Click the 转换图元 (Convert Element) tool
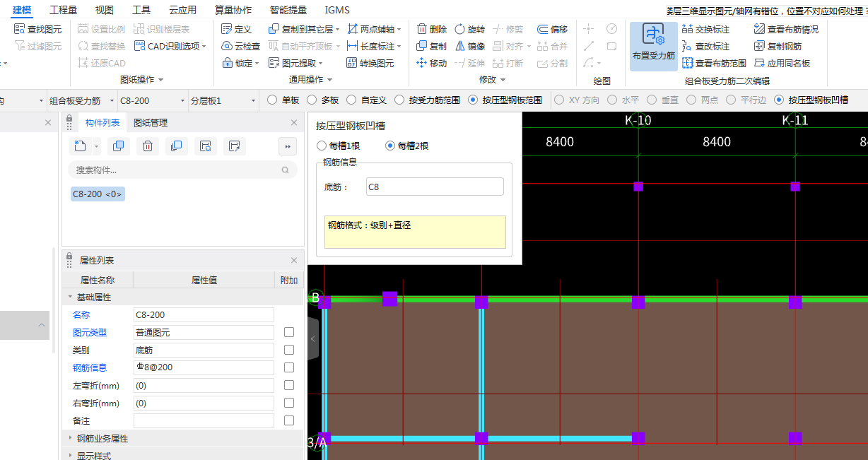The height and width of the screenshot is (460, 868). 371,63
